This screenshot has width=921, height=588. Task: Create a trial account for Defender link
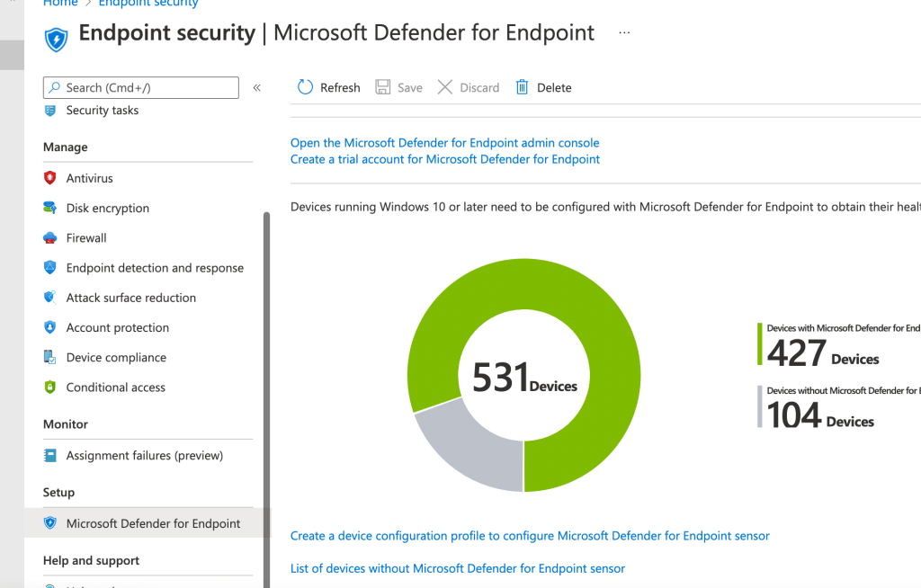(x=444, y=159)
